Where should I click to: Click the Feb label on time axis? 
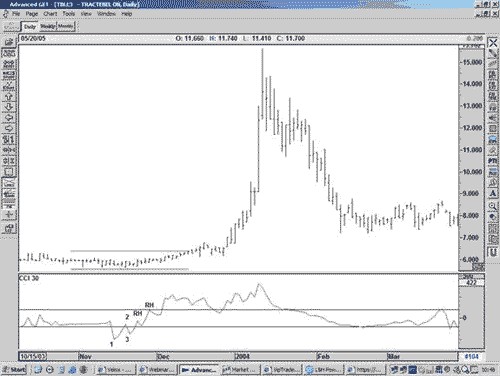pyautogui.click(x=323, y=356)
